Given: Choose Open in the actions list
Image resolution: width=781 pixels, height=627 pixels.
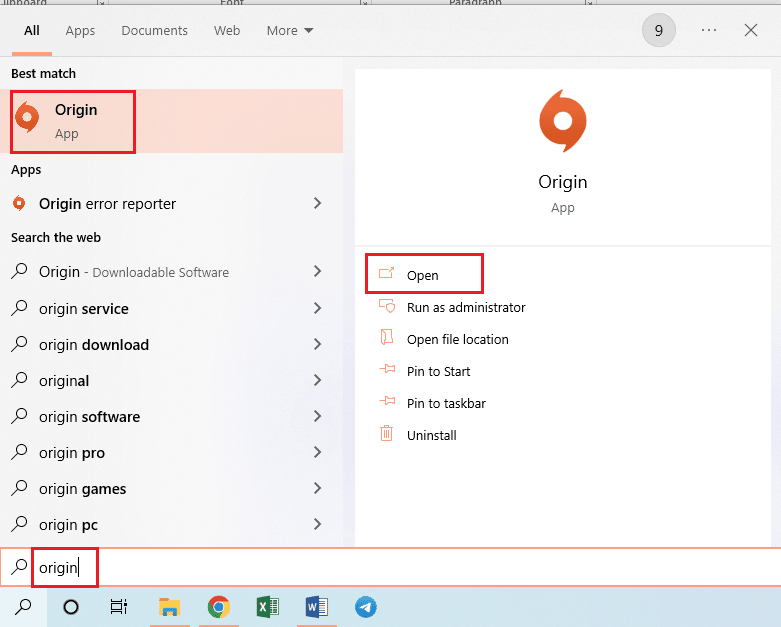Looking at the screenshot, I should tap(424, 275).
